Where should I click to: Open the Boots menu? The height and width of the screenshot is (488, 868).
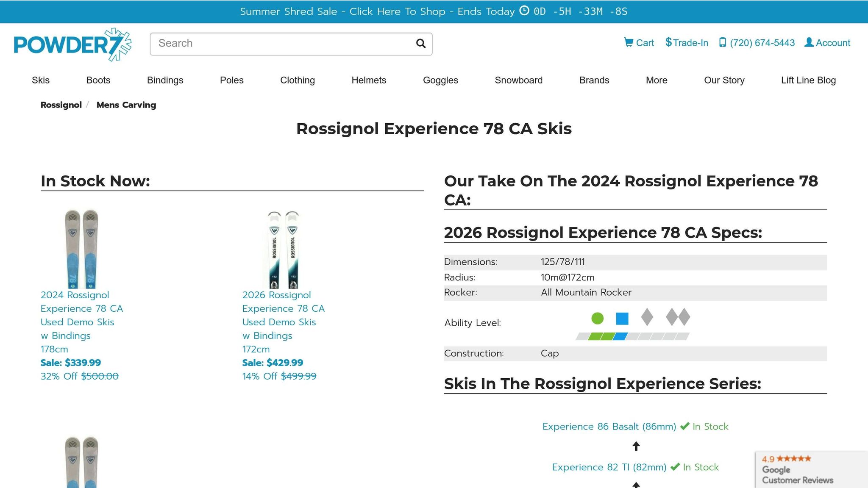98,80
